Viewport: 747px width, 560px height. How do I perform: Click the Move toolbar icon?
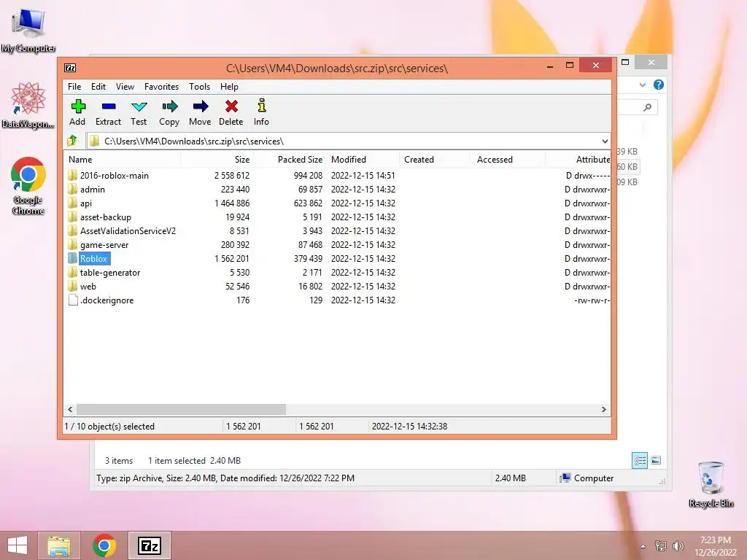201,106
